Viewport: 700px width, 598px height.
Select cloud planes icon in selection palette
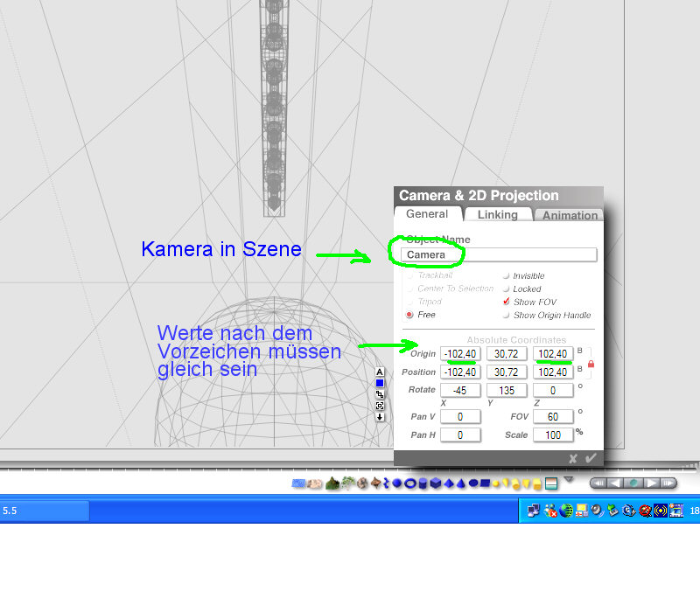314,483
